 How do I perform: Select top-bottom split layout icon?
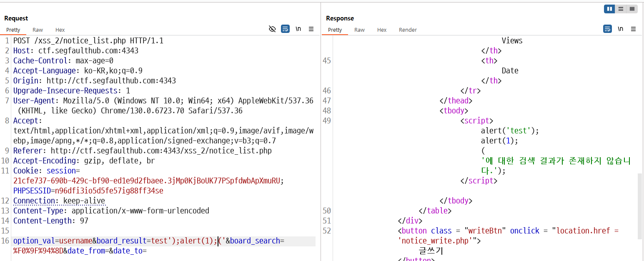pyautogui.click(x=621, y=9)
